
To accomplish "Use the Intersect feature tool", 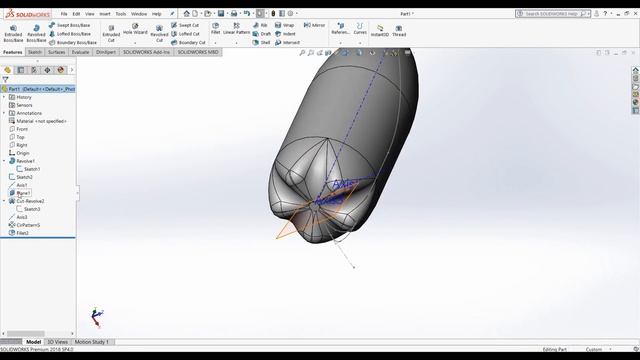I will pyautogui.click(x=287, y=42).
